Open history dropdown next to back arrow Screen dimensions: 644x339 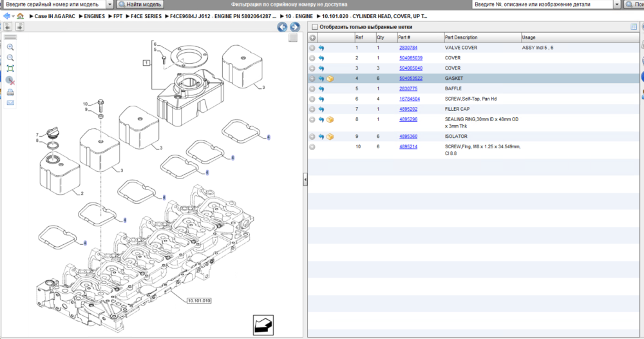[x=14, y=17]
